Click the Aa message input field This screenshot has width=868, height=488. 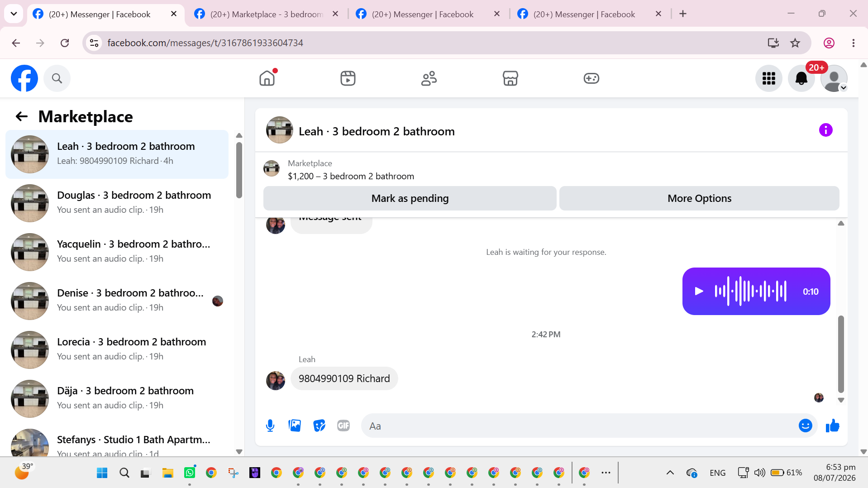click(579, 426)
